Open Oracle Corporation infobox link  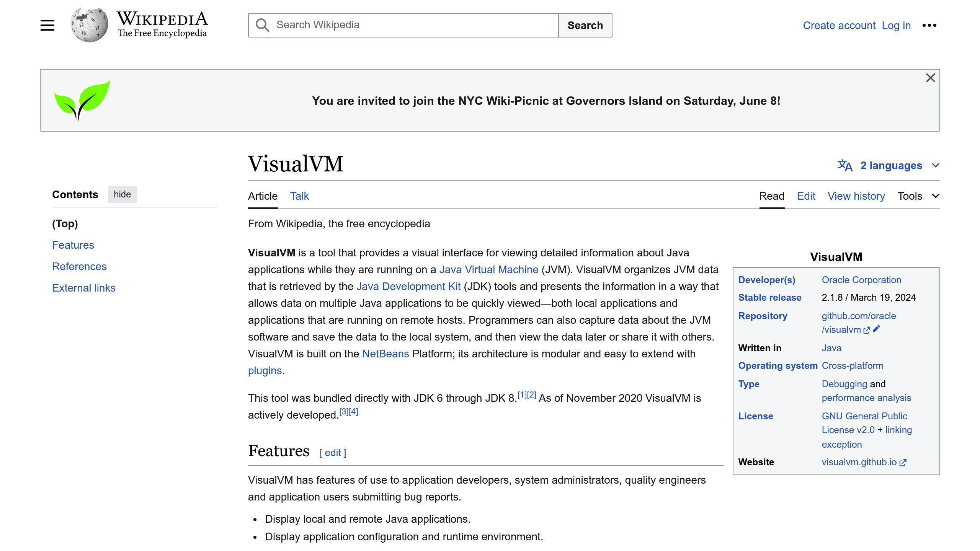coord(861,280)
